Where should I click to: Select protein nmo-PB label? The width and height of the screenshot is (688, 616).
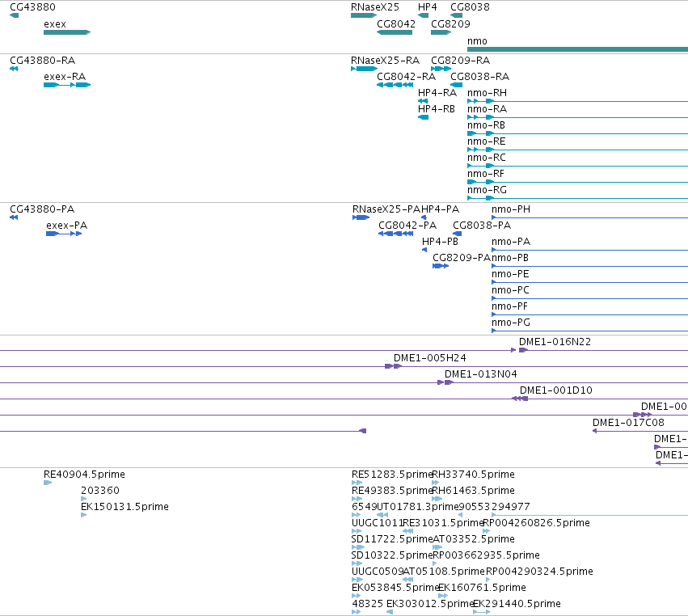point(510,258)
